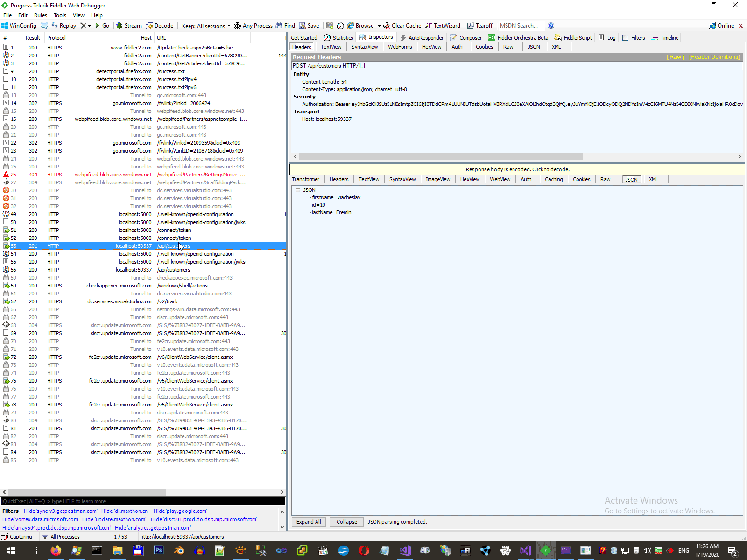Open the Keep: All sessions dropdown
The height and width of the screenshot is (560, 747).
coord(206,26)
